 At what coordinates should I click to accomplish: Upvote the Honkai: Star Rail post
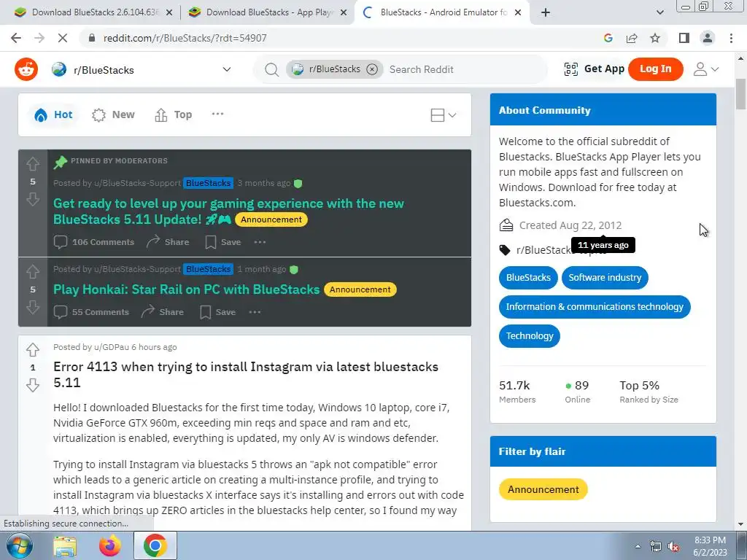point(33,271)
